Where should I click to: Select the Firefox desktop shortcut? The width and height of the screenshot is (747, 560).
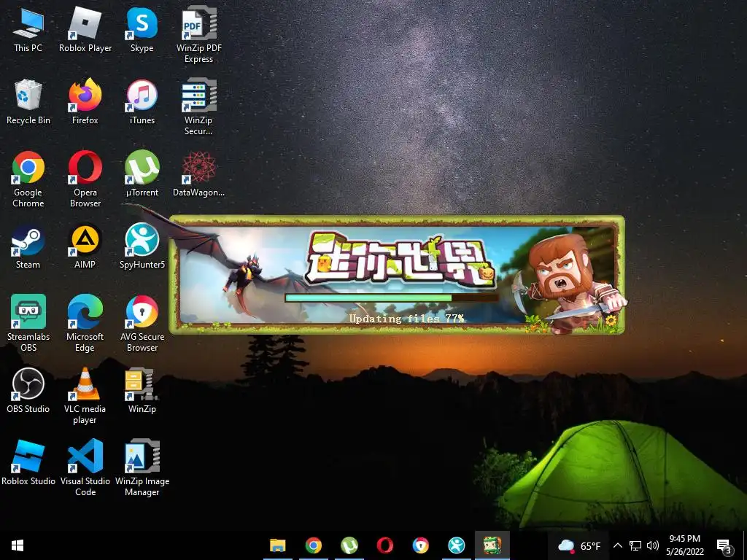pyautogui.click(x=85, y=102)
